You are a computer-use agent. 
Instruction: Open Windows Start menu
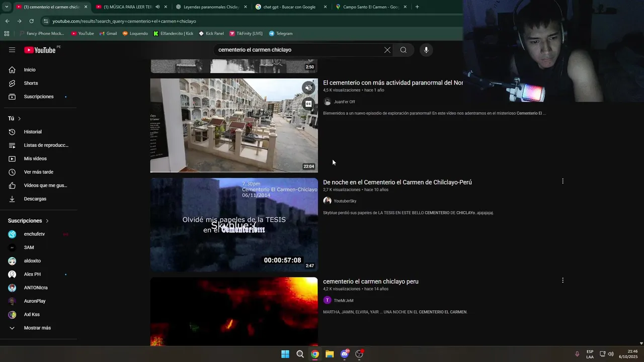285,354
